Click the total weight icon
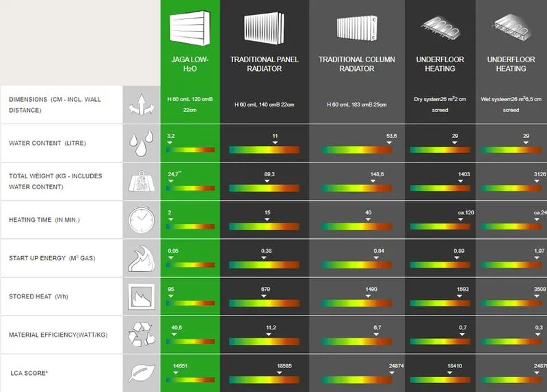 tap(142, 182)
